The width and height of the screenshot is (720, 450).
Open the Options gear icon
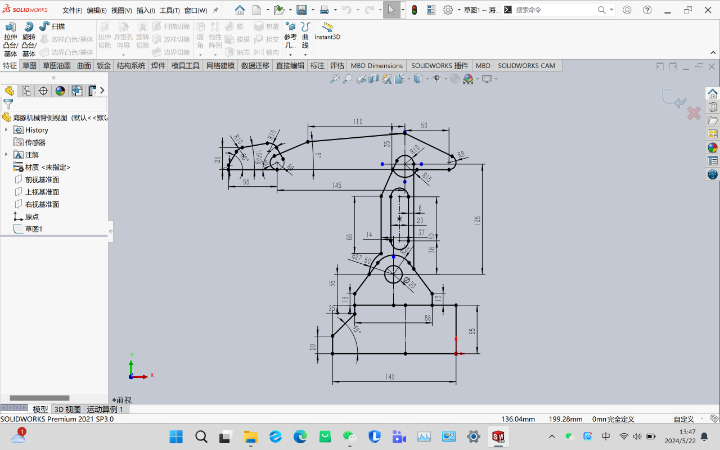coord(448,10)
